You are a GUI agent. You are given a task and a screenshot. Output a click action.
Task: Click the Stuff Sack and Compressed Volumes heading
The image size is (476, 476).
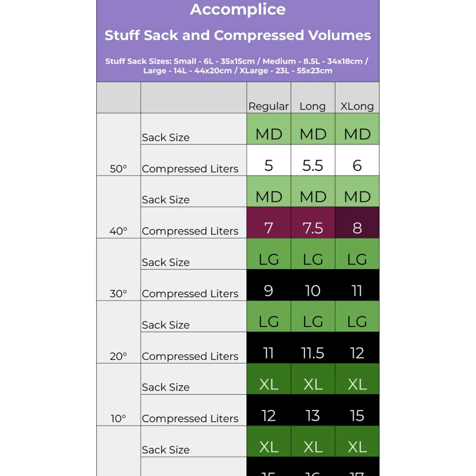(238, 35)
